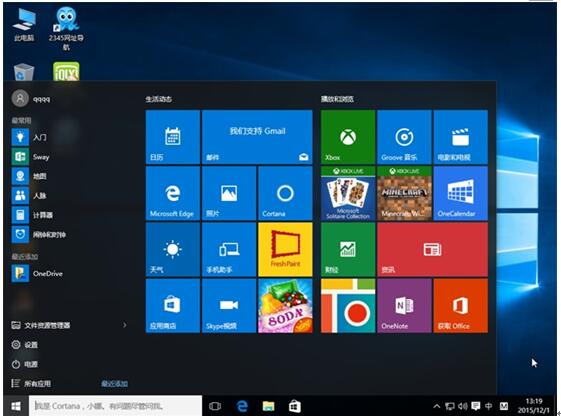Expand File Explorer jump list arrow
This screenshot has width=561, height=416.
point(125,325)
